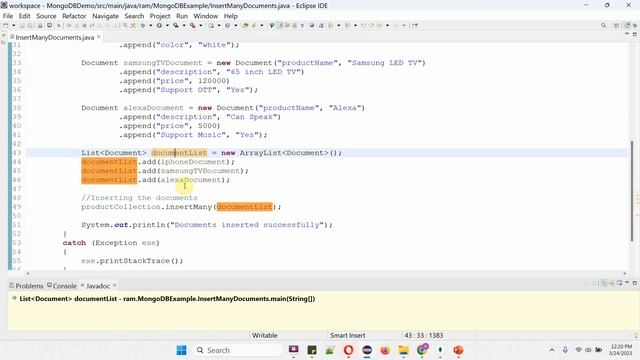640x360 pixels.
Task: Open the Search menu
Action: (x=134, y=16)
